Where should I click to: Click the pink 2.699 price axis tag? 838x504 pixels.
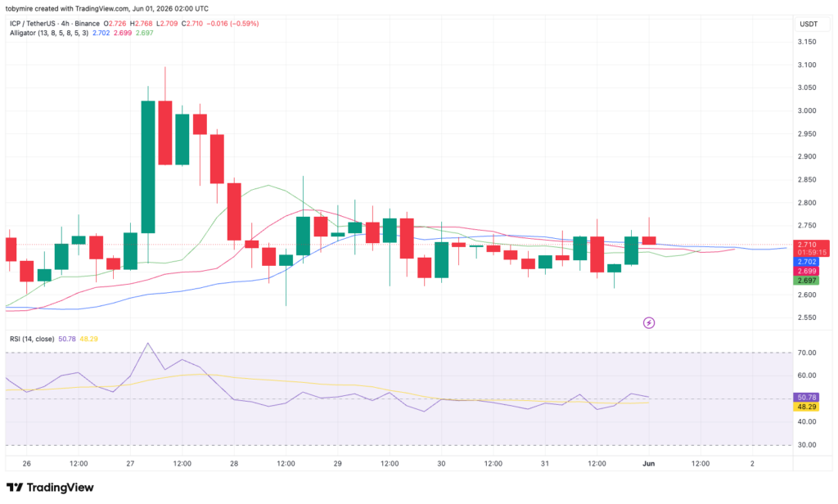click(x=806, y=272)
